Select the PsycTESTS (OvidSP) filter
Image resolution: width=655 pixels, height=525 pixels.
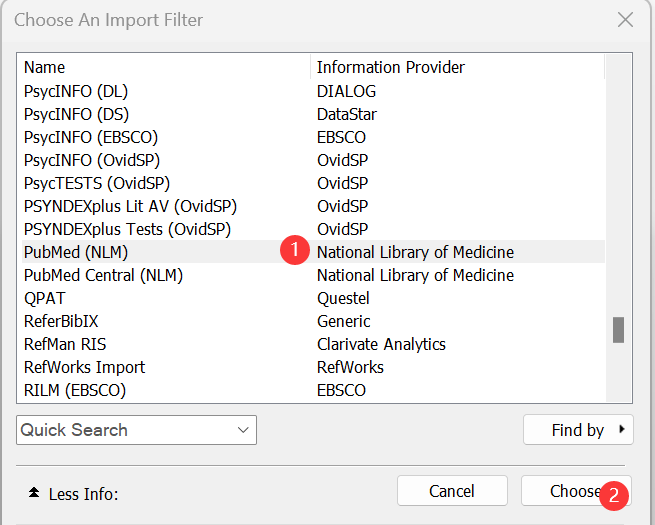tap(97, 183)
